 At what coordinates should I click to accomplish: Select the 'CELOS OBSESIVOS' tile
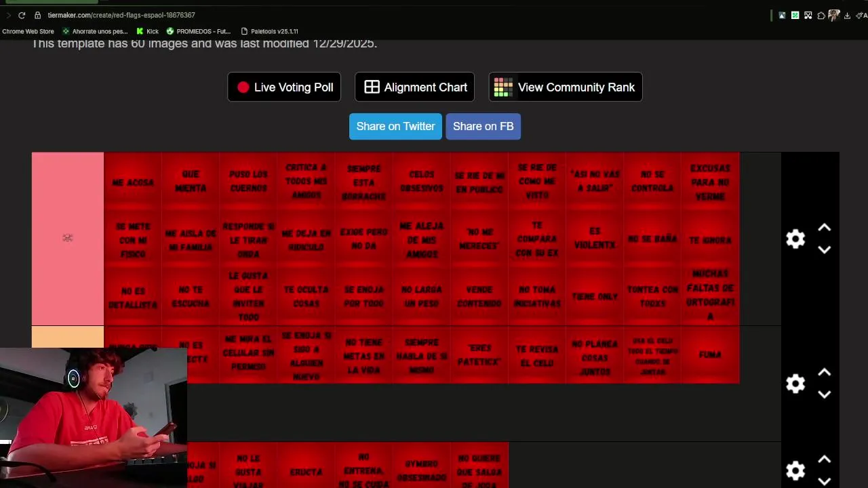(x=421, y=182)
